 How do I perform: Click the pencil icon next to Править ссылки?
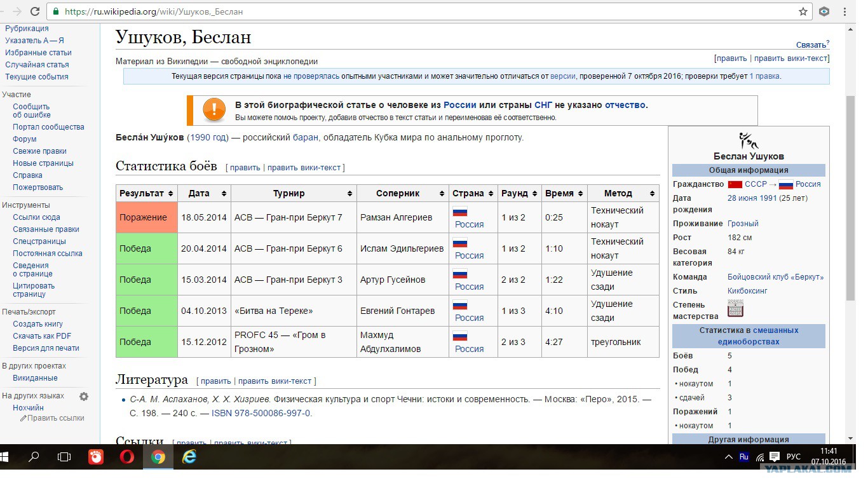point(24,418)
